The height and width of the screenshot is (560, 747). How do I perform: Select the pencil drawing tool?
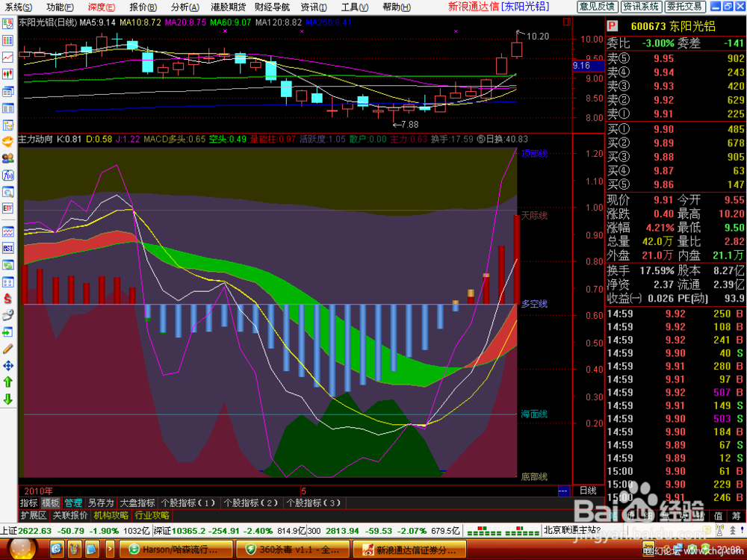[7, 349]
